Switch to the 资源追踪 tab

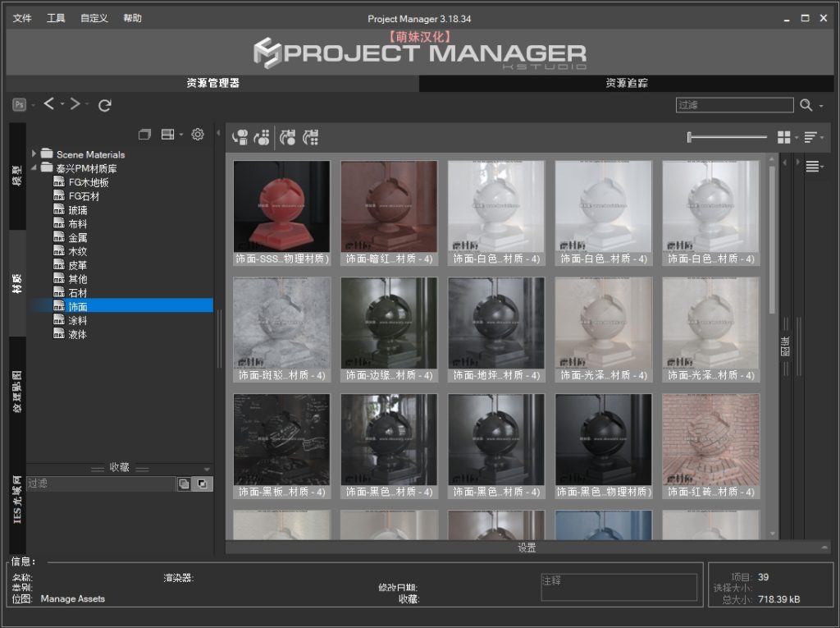[627, 83]
